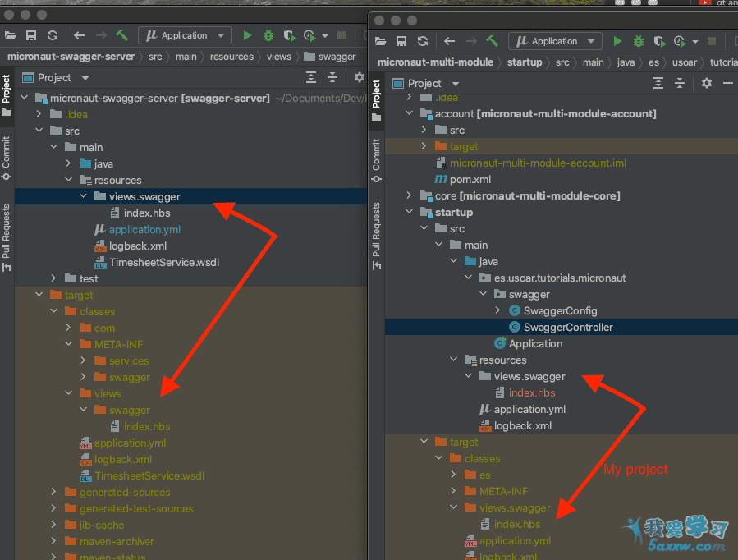Collapse account module in right tree

pyautogui.click(x=409, y=113)
